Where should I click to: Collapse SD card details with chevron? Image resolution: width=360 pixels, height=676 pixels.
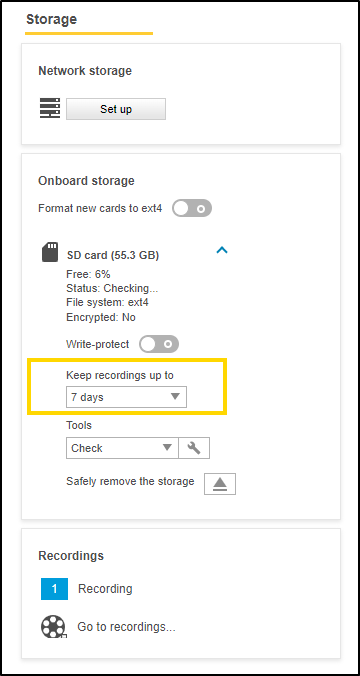click(x=222, y=250)
